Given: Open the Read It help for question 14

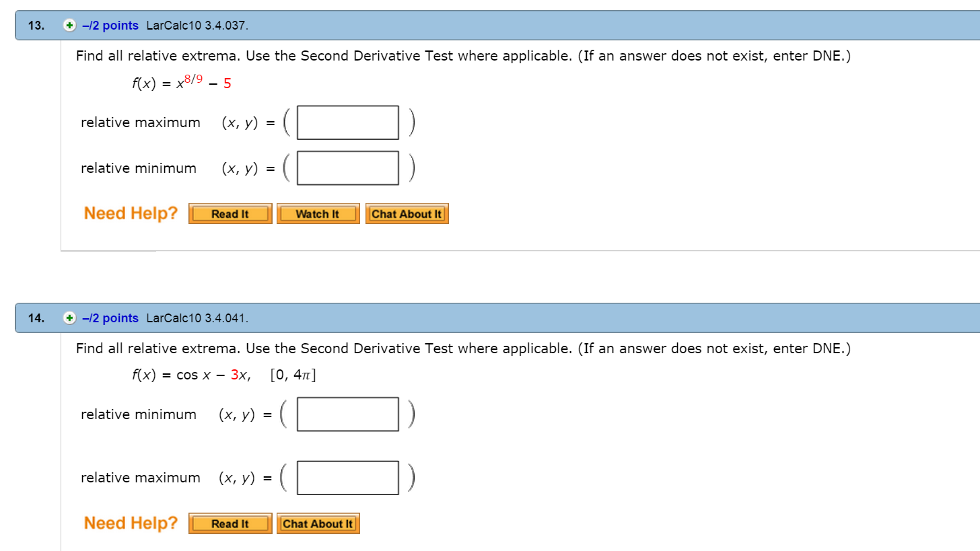Looking at the screenshot, I should 230,523.
